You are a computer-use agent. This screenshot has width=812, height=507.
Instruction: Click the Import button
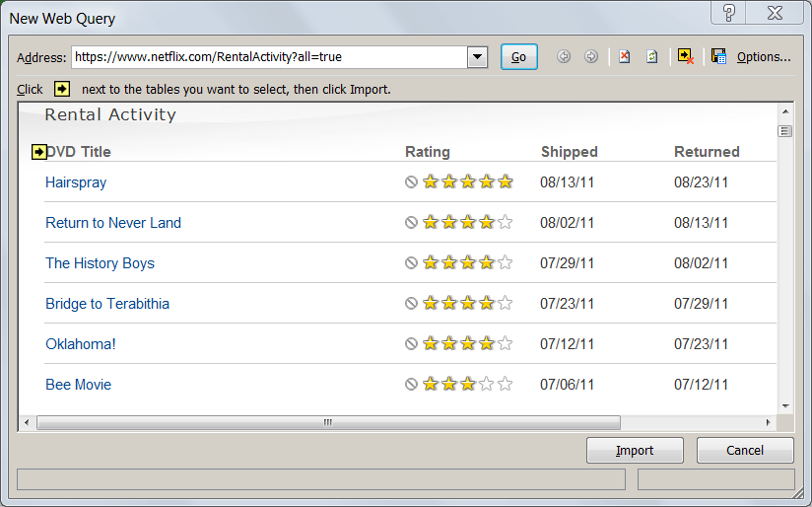pyautogui.click(x=635, y=450)
